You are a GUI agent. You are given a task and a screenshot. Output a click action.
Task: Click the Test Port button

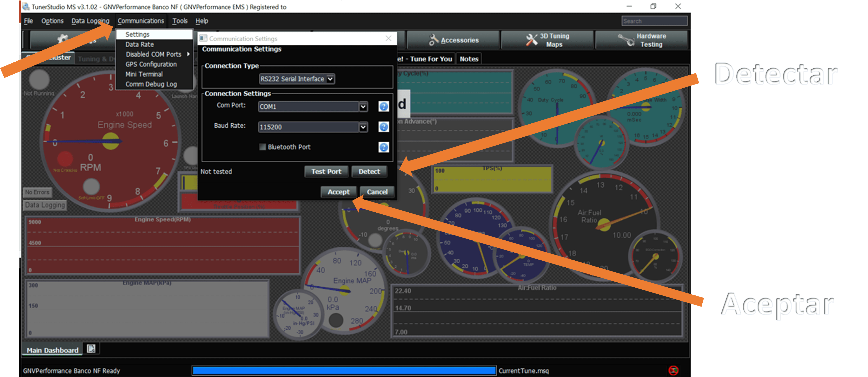tap(326, 171)
